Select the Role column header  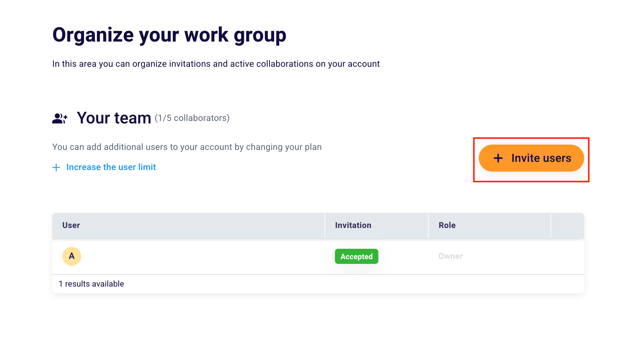click(x=446, y=225)
